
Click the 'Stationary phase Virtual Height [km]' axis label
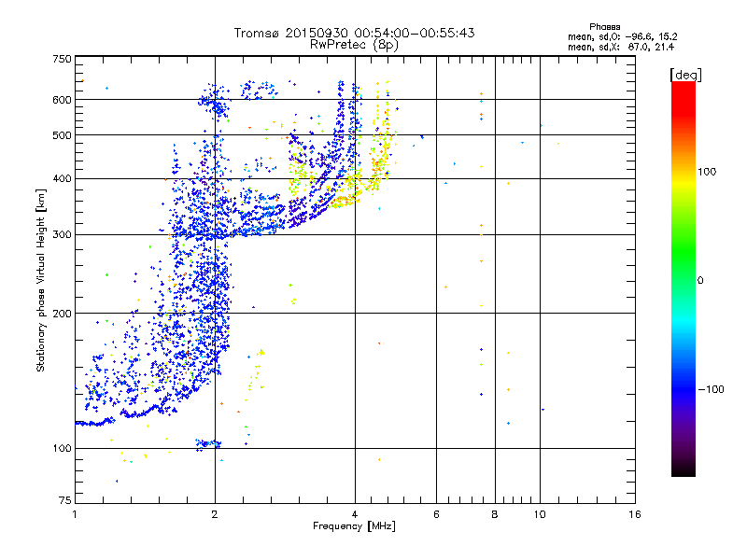(x=41, y=280)
